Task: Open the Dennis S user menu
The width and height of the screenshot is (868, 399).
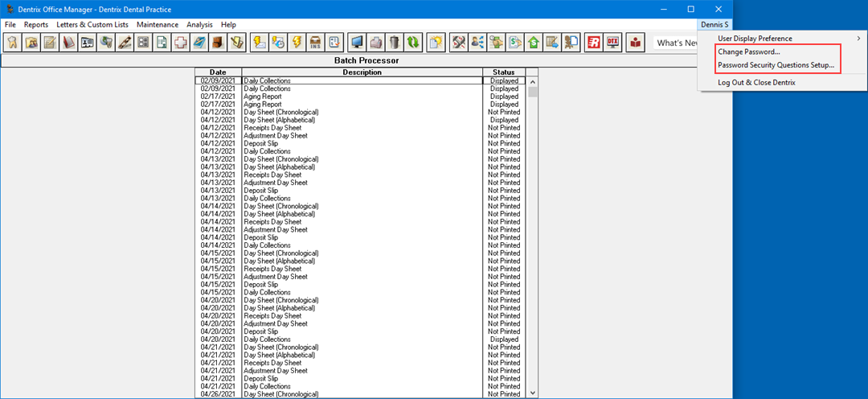Action: tap(714, 25)
